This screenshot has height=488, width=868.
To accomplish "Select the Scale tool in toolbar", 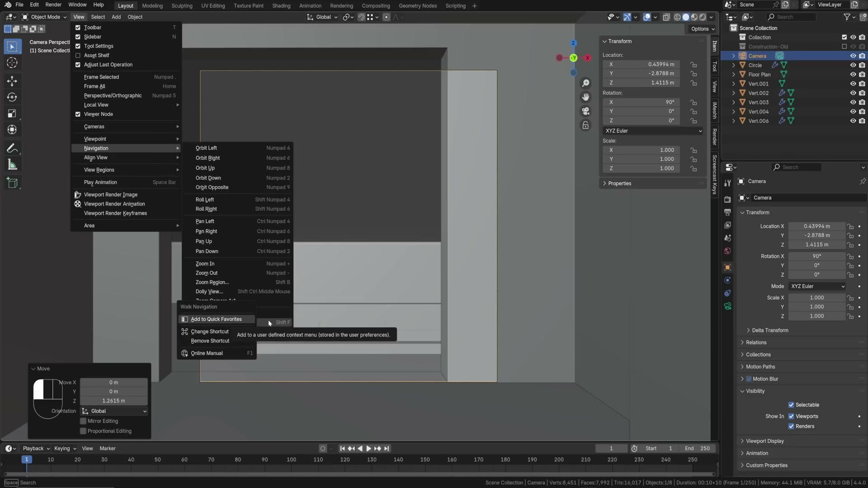I will 12,113.
